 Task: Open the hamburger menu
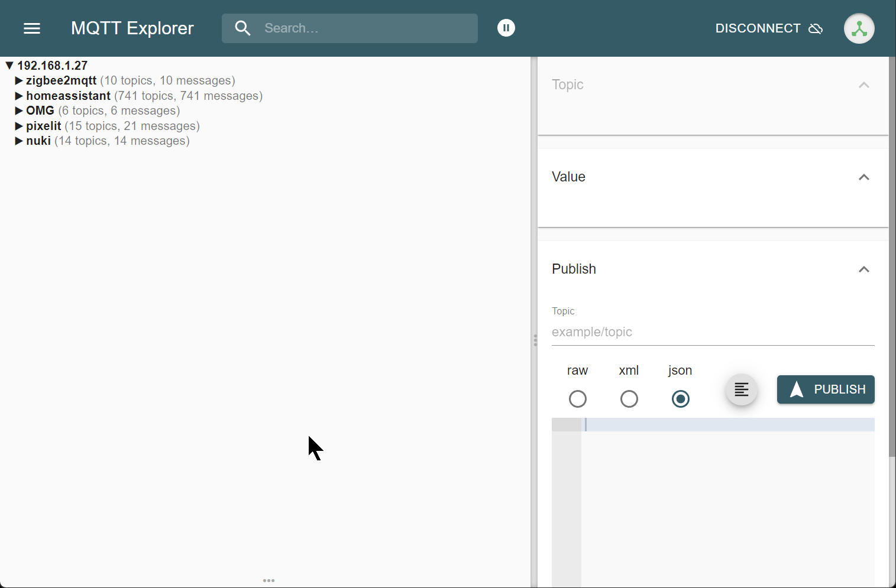(32, 28)
